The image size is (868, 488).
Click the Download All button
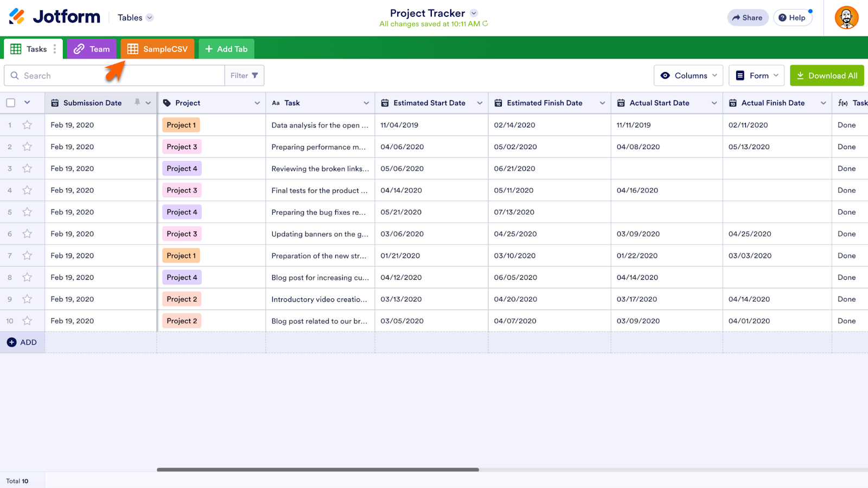click(826, 75)
